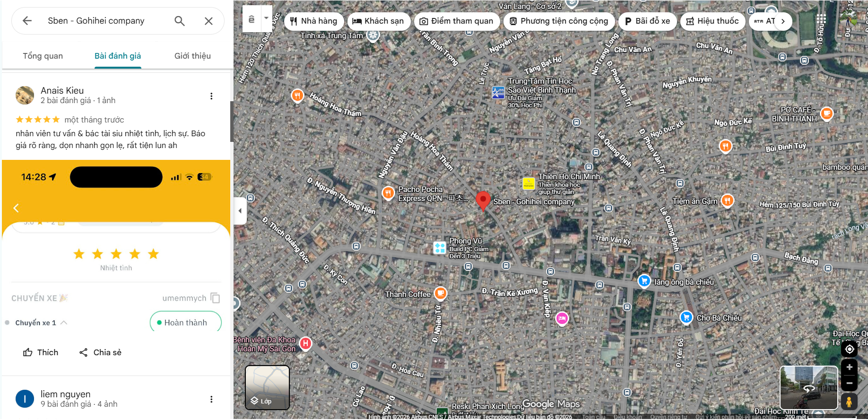This screenshot has width=868, height=420.
Task: Zoom out on the map
Action: coord(849,383)
